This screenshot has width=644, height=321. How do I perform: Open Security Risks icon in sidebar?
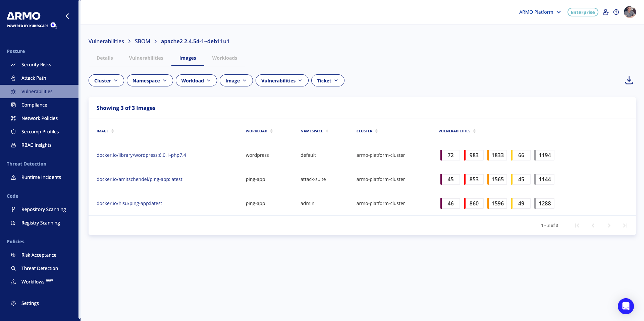[x=13, y=65]
